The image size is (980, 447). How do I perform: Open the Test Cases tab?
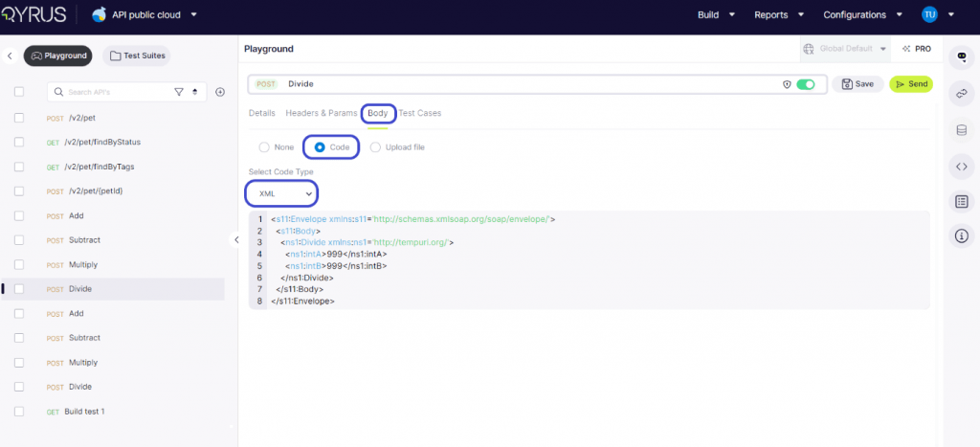[x=420, y=113]
